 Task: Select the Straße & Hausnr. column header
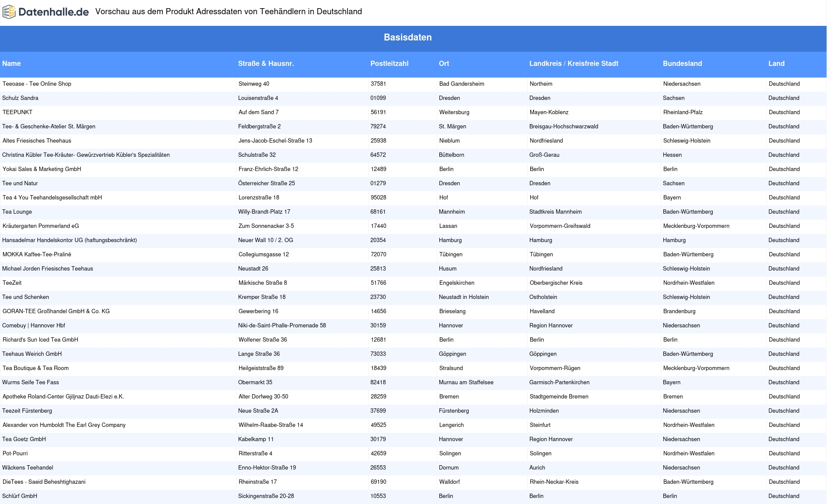(x=266, y=63)
